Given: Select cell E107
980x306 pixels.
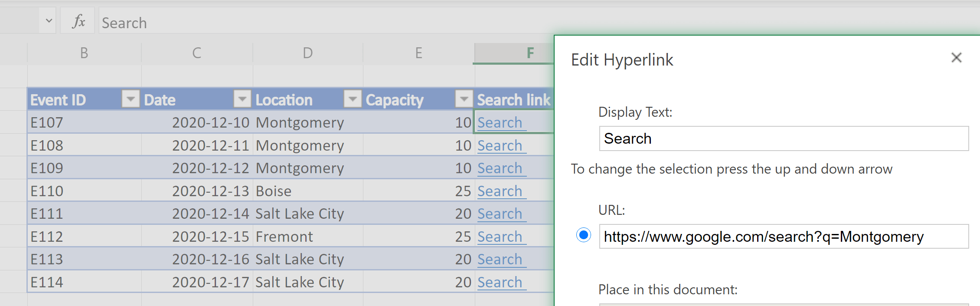Looking at the screenshot, I should (x=84, y=122).
